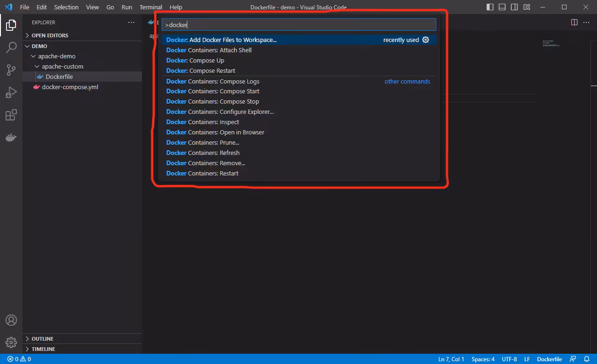Open the Run and Debug view icon
Screen dimensions: 597x364
coord(11,92)
